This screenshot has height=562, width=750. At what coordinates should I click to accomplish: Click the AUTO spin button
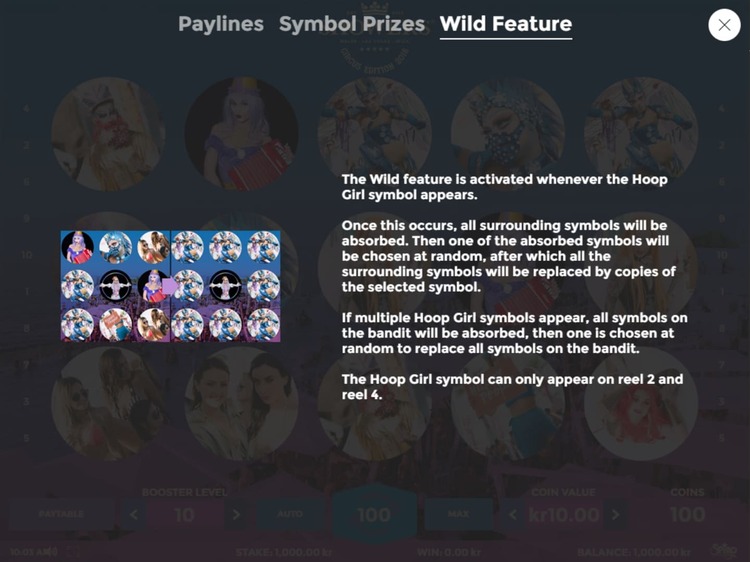click(290, 514)
